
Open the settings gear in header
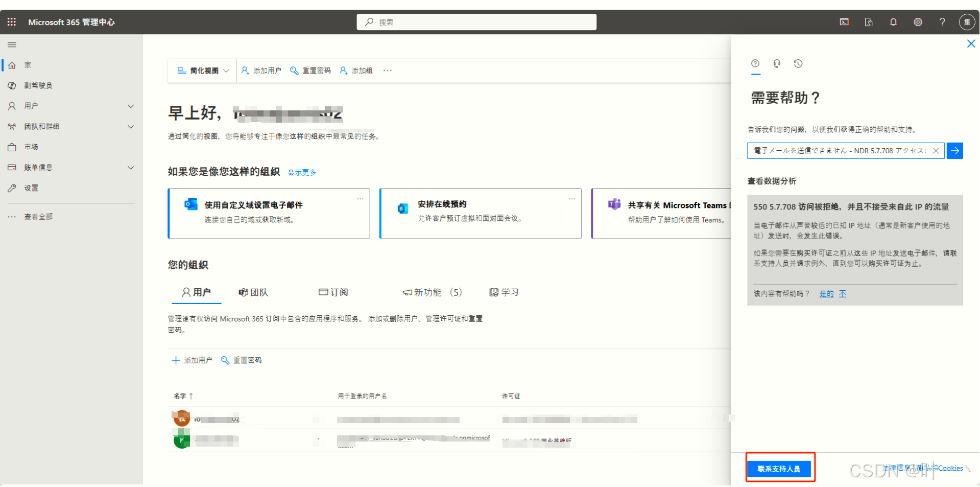[x=918, y=22]
